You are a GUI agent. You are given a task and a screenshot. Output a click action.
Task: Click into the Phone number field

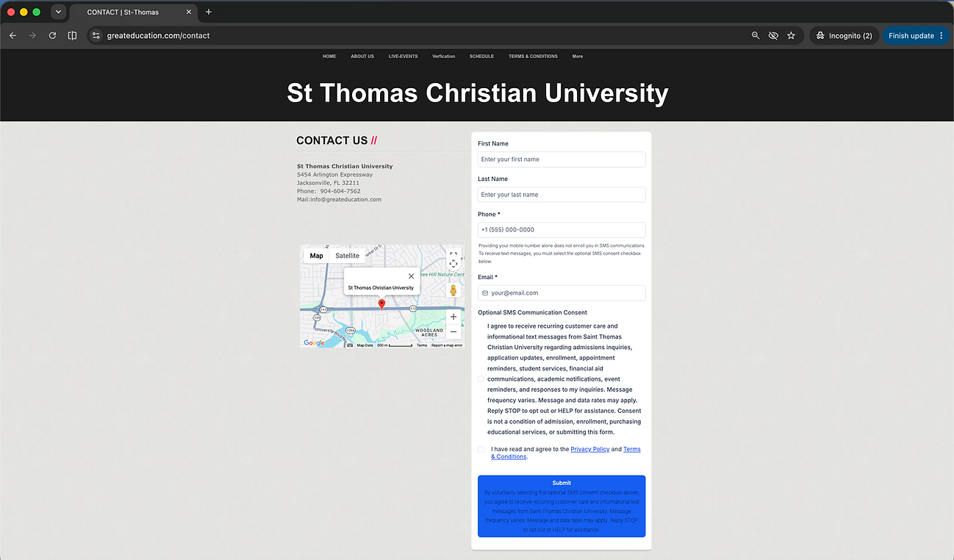(x=562, y=230)
